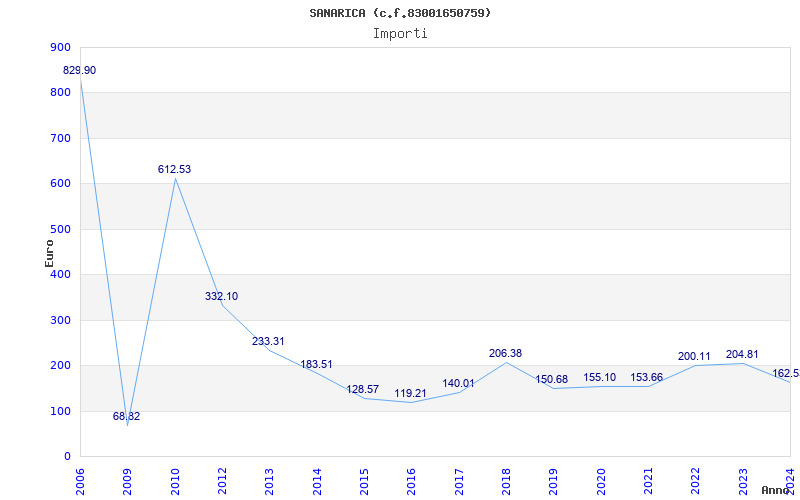The height and width of the screenshot is (500, 800).
Task: Click the 2013 year tick label
Action: click(x=269, y=481)
